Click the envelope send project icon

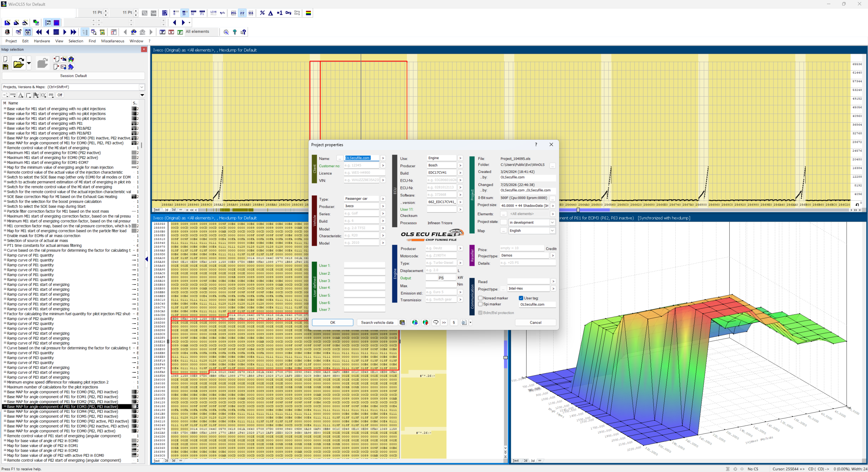pyautogui.click(x=63, y=67)
